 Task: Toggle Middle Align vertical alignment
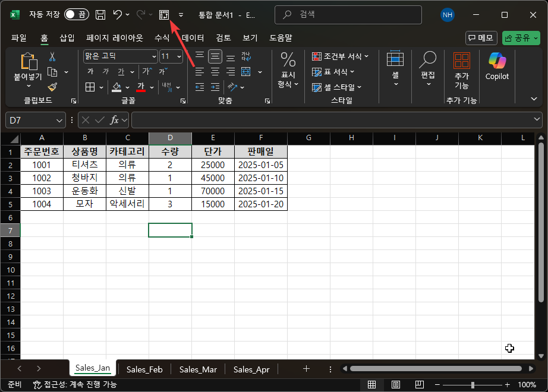click(215, 56)
